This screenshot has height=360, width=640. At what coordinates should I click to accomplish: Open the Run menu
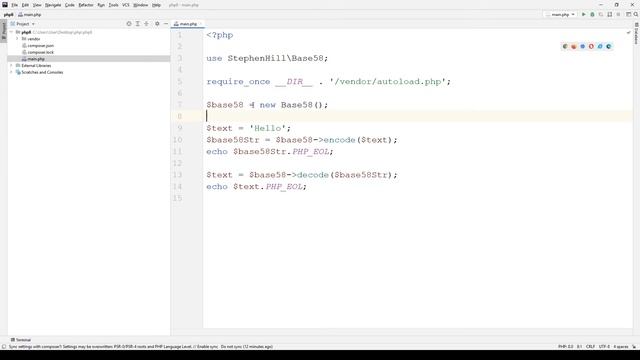[101, 5]
